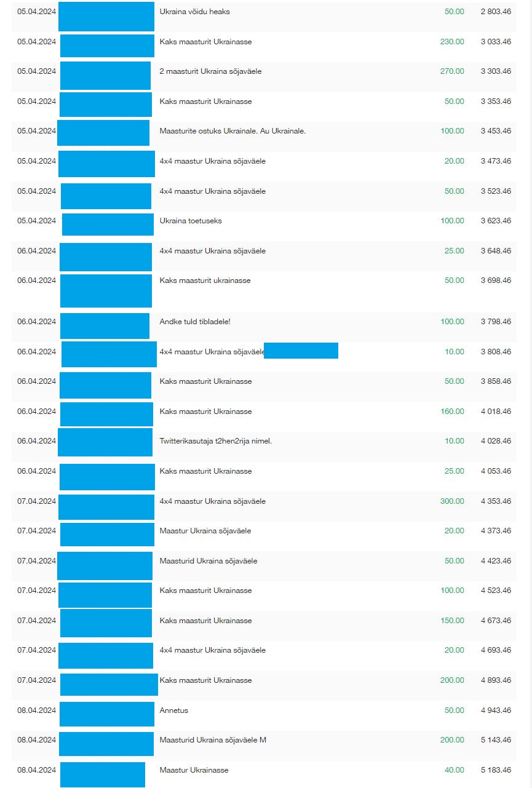
Task: Click the blue redacted block inside description column
Action: pyautogui.click(x=301, y=351)
